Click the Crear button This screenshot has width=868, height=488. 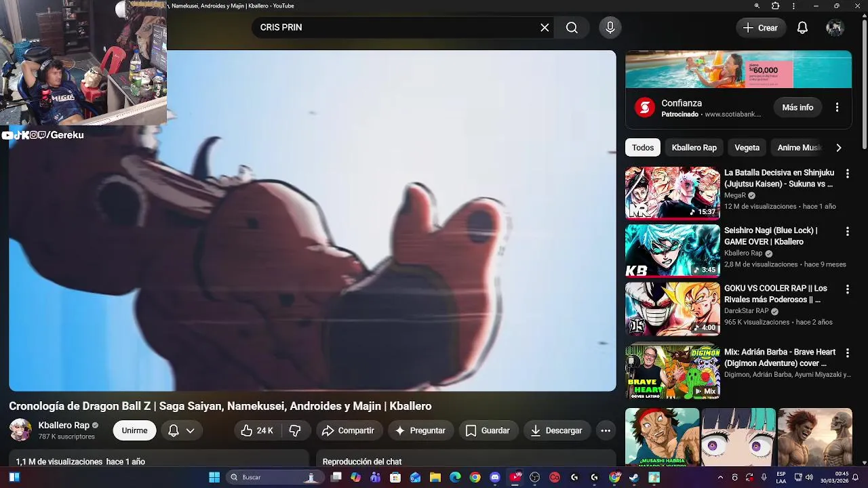tap(760, 28)
